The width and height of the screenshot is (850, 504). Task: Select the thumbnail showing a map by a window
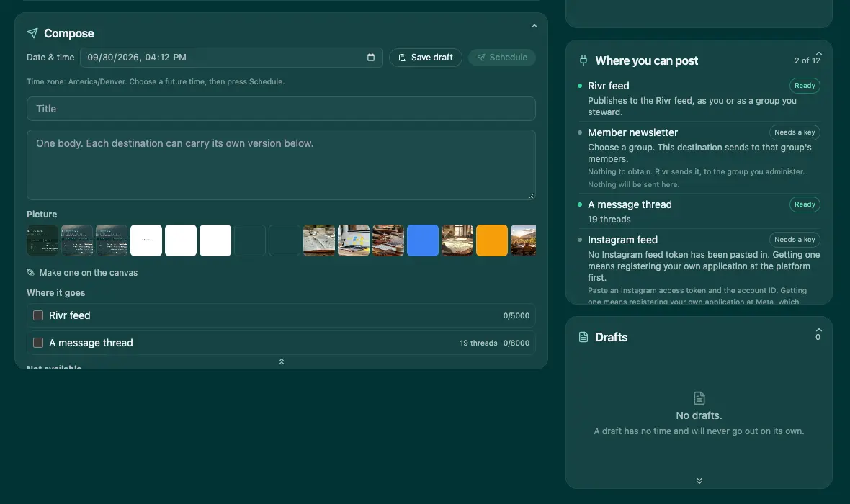(457, 240)
